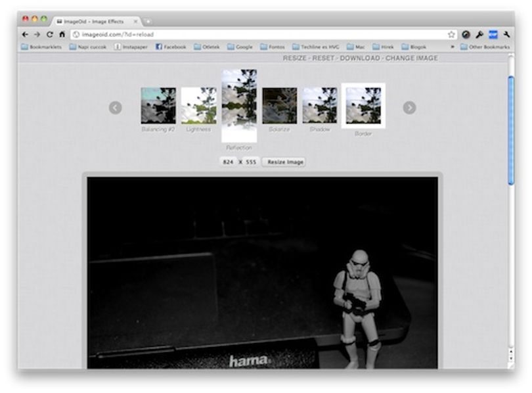
Task: Open the Google bookmarks folder
Action: pyautogui.click(x=240, y=47)
